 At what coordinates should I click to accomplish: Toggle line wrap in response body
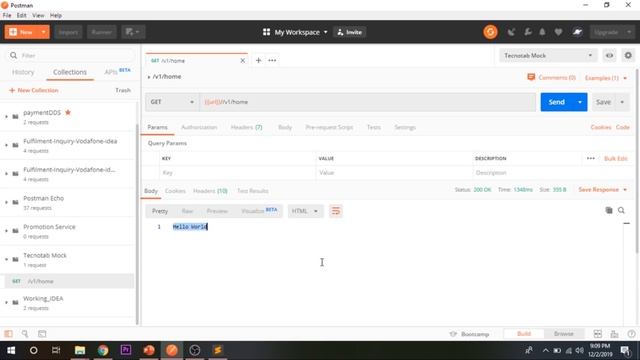(336, 211)
